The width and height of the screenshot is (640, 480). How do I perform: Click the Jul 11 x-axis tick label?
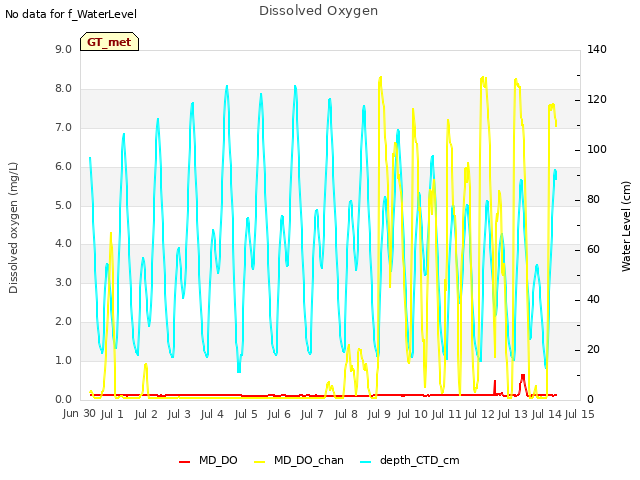point(446,414)
